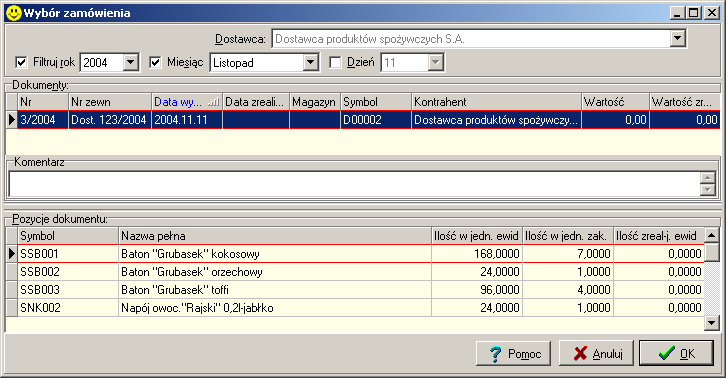Viewport: 726px width, 378px height.
Task: Click the Kontrahent column header
Action: (x=496, y=102)
